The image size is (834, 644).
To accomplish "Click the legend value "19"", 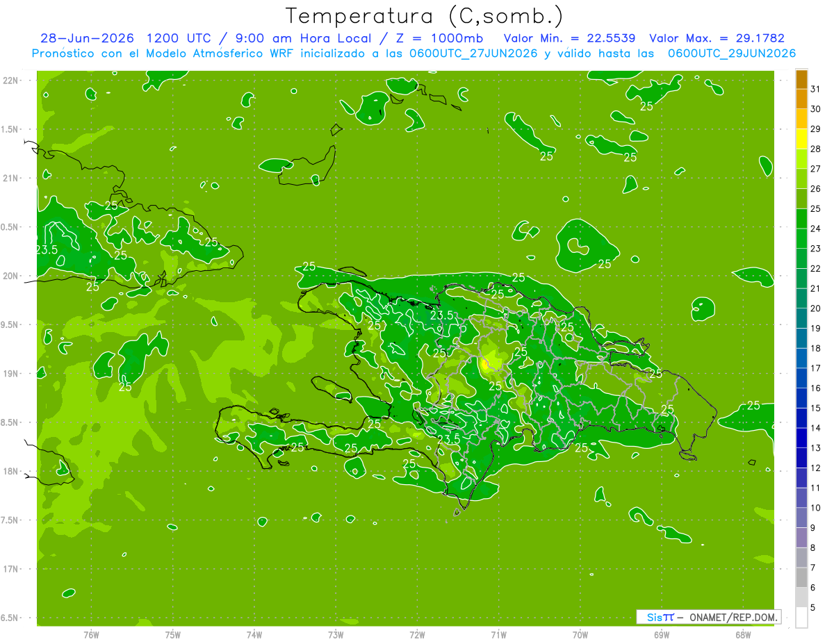I will pos(816,329).
